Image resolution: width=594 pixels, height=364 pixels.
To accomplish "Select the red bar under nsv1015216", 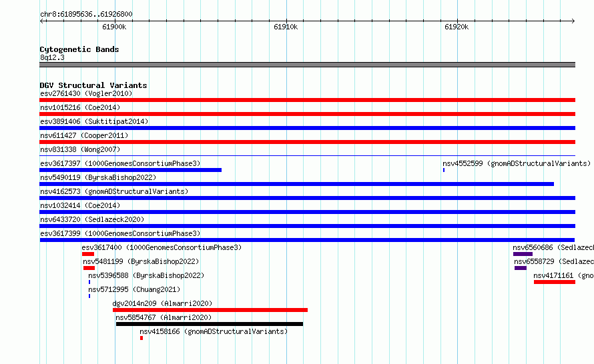I will click(307, 114).
